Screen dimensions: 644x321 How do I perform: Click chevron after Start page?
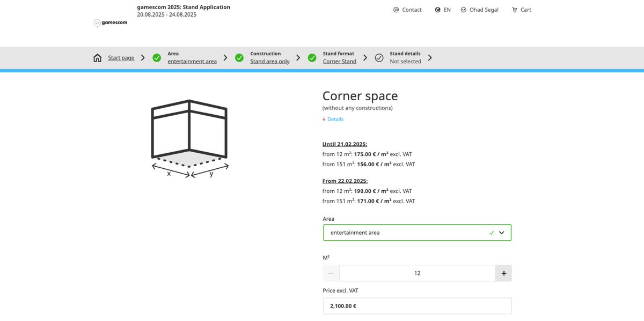coord(143,58)
